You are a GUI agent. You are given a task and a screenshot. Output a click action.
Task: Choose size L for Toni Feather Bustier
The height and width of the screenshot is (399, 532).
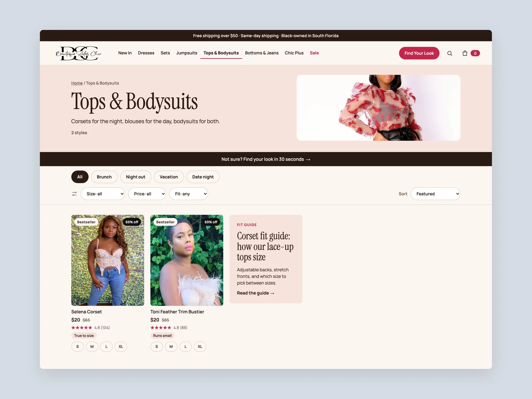186,346
